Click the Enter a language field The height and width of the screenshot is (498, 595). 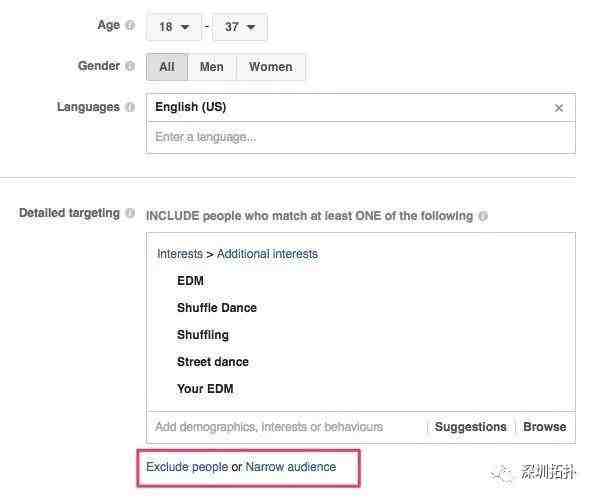pyautogui.click(x=360, y=137)
